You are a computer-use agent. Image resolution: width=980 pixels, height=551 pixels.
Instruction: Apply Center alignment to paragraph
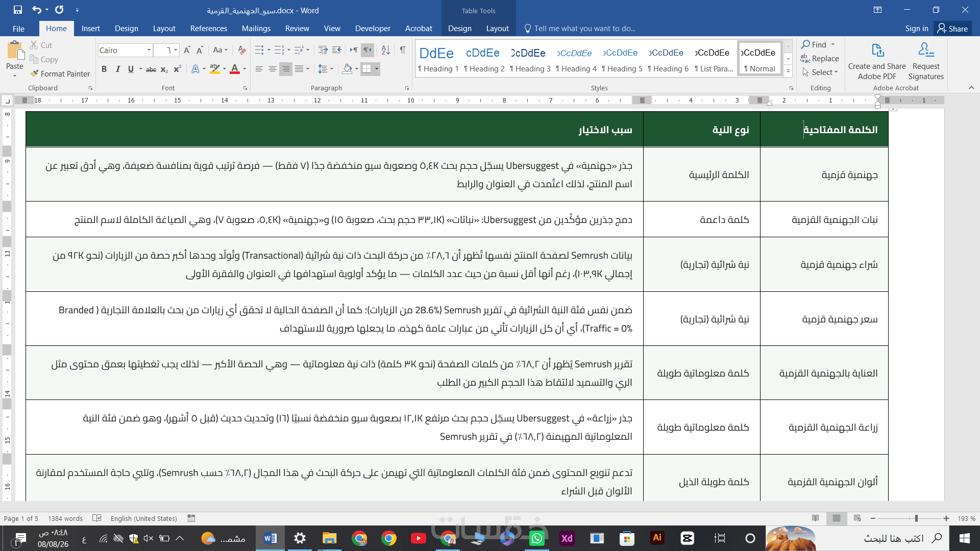[273, 69]
